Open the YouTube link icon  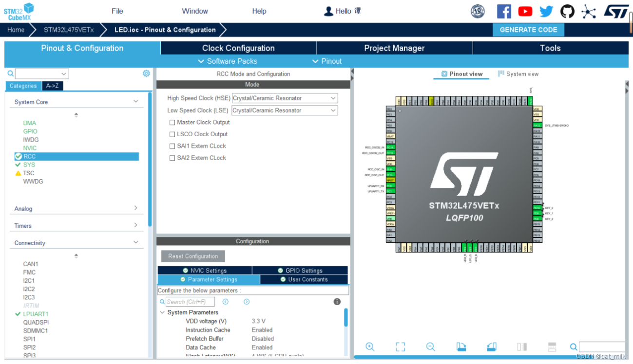point(525,11)
